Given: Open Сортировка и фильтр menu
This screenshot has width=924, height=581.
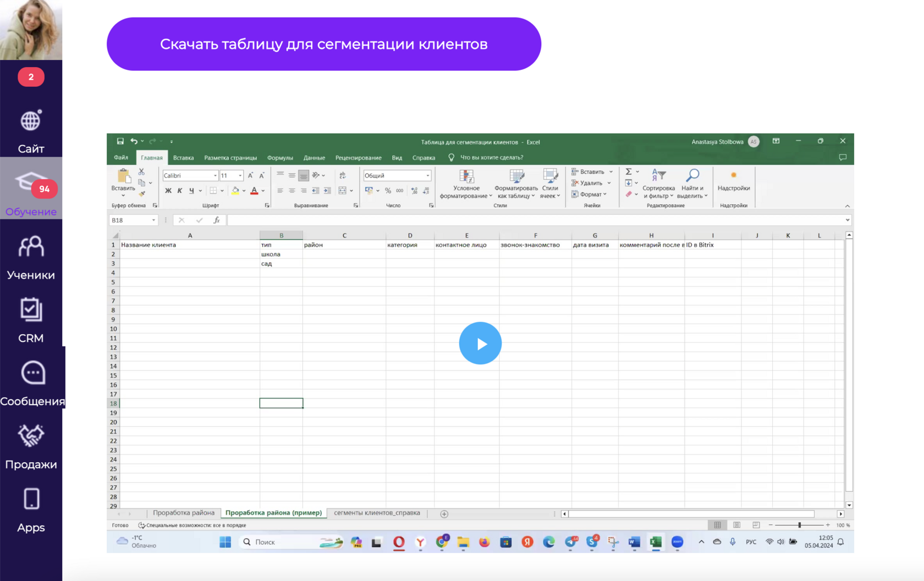Looking at the screenshot, I should (658, 184).
